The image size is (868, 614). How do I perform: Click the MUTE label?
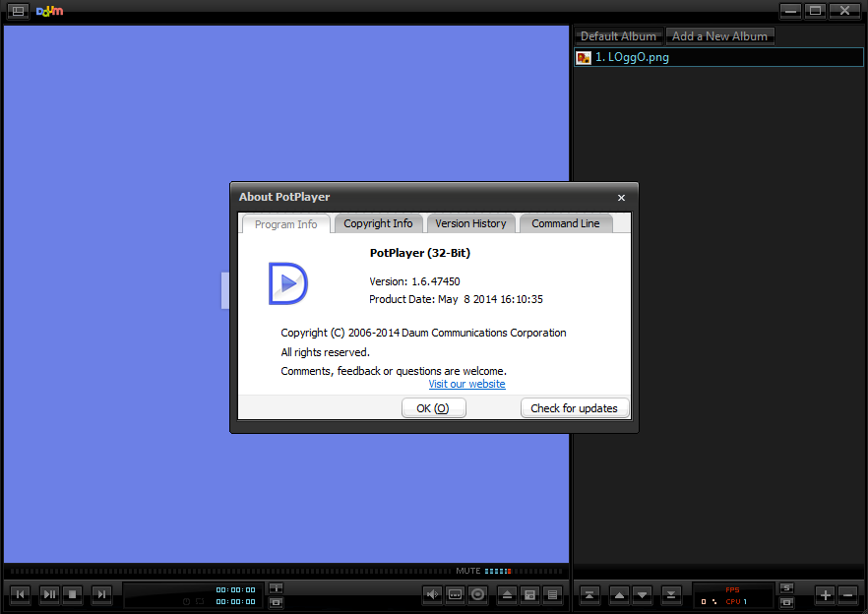[x=467, y=571]
